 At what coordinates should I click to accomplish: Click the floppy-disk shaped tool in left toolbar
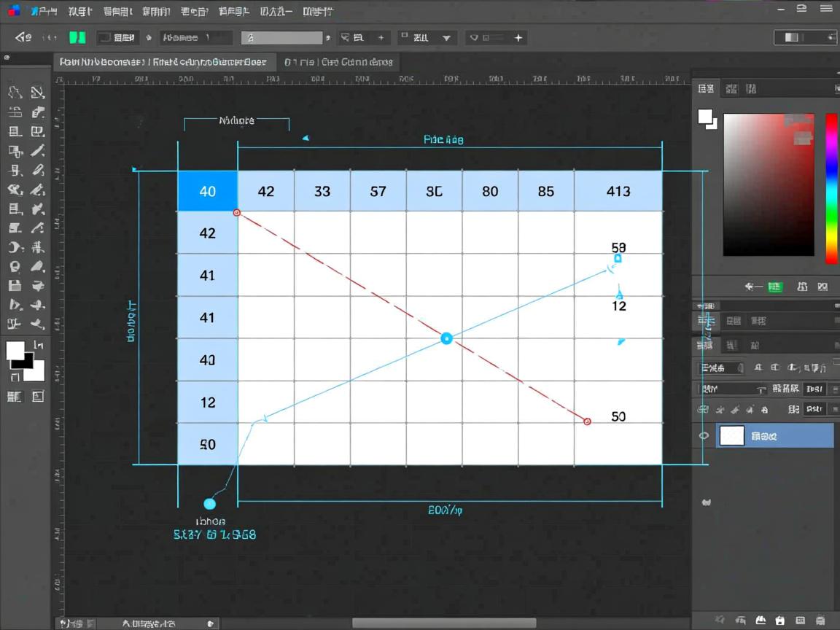(15, 286)
